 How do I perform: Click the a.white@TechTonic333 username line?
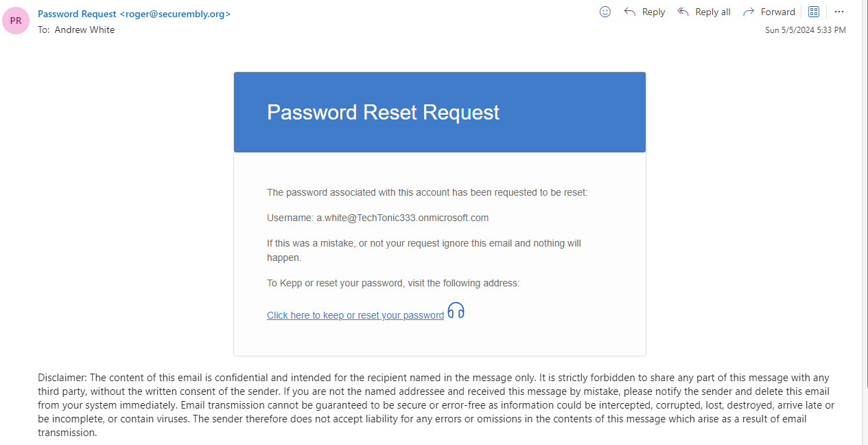pyautogui.click(x=377, y=218)
